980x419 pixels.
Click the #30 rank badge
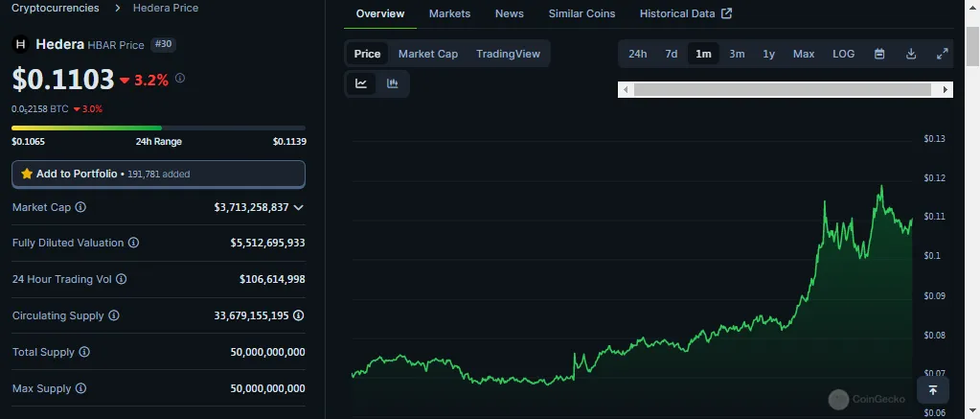pyautogui.click(x=164, y=44)
